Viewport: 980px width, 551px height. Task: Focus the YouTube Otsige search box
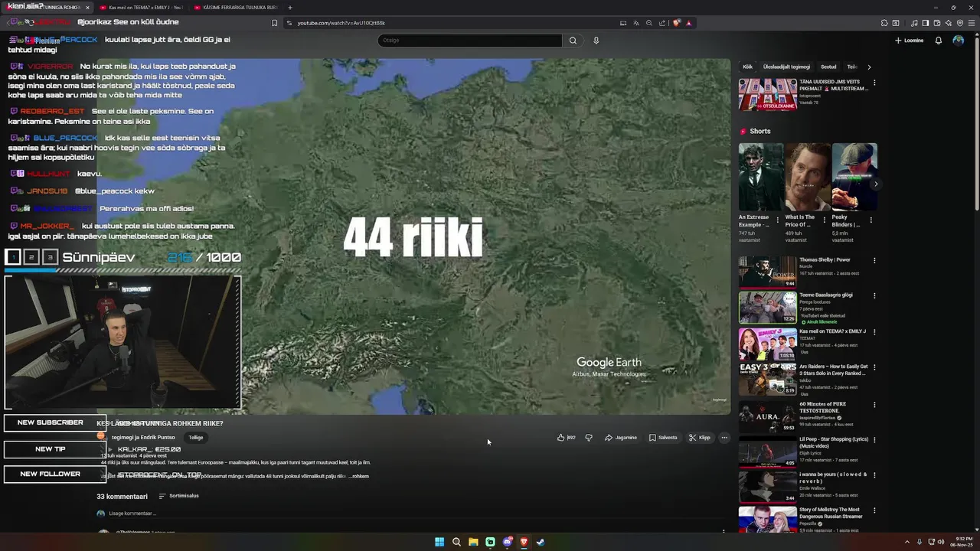[x=470, y=41]
